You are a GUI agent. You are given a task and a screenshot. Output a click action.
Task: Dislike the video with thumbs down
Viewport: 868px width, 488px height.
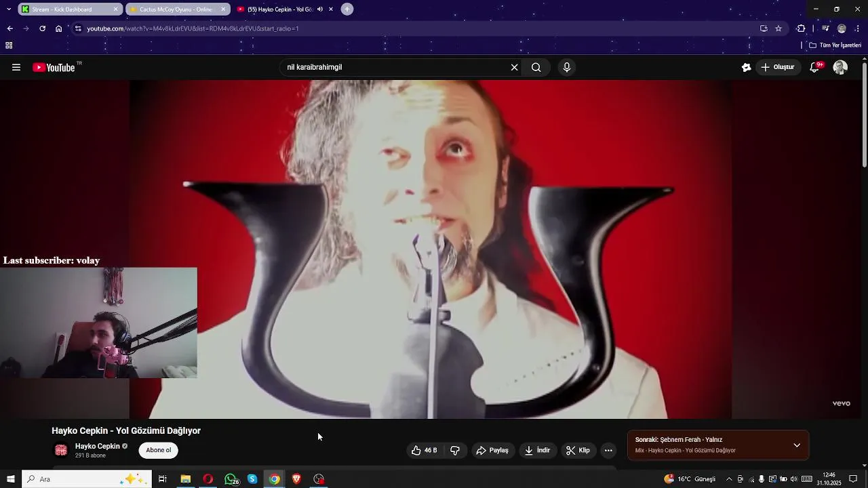[455, 450]
